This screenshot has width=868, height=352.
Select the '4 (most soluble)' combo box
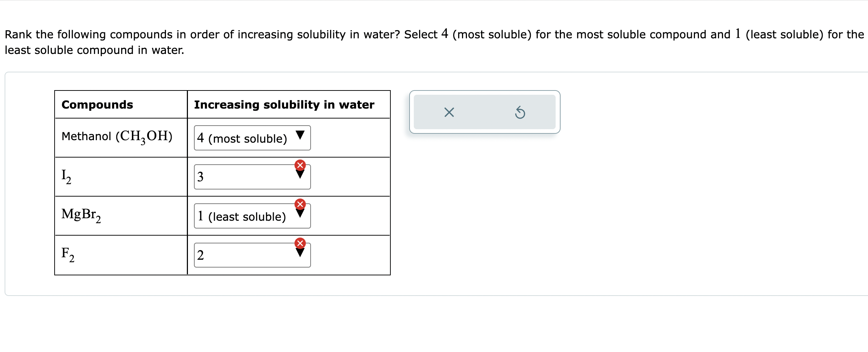(x=252, y=138)
